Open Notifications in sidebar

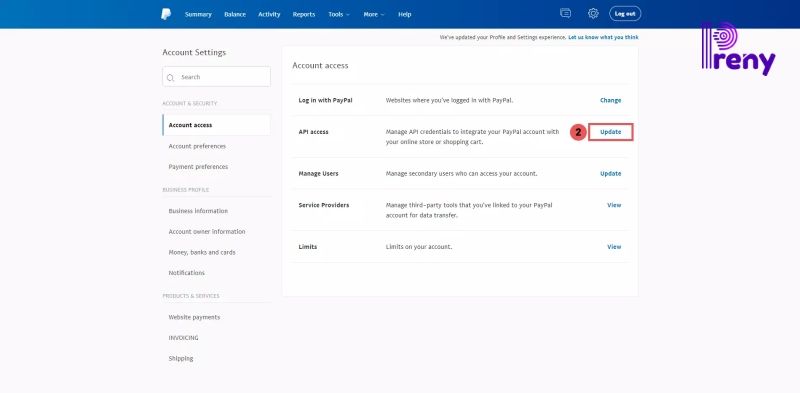(x=186, y=273)
